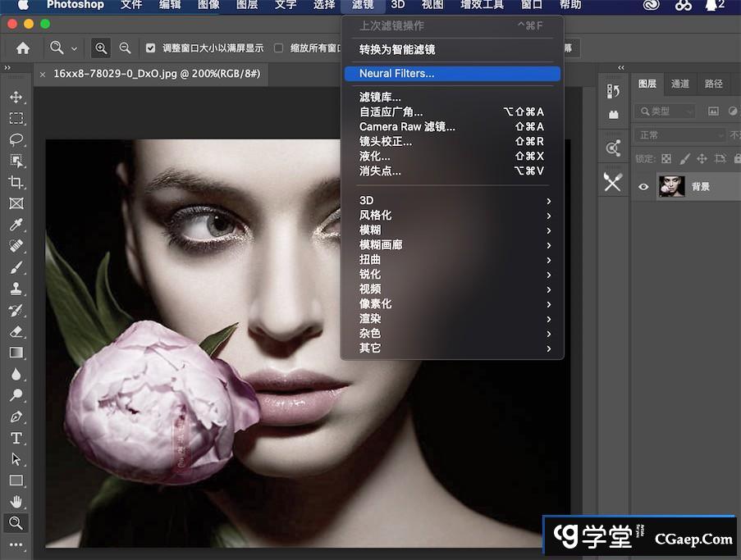Select the Lasso tool
741x560 pixels.
[x=16, y=139]
